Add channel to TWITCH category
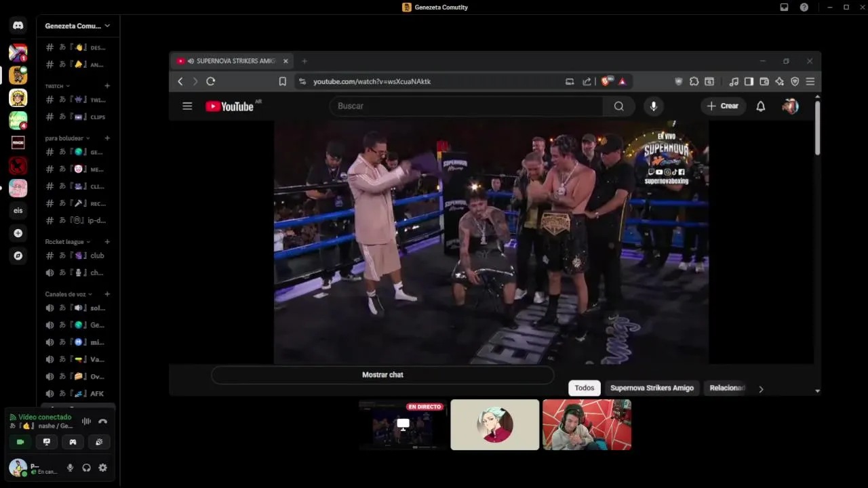Viewport: 868px width, 488px height. click(107, 86)
